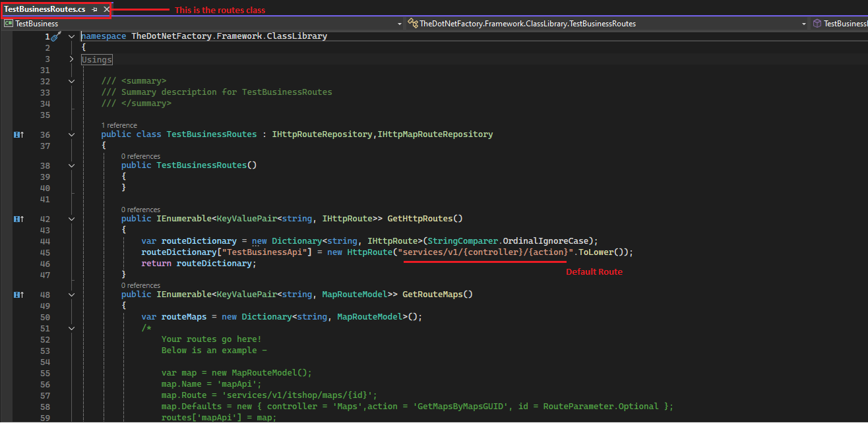Open the TestBusiness project dropdown
The height and width of the screenshot is (423, 868).
pos(203,24)
